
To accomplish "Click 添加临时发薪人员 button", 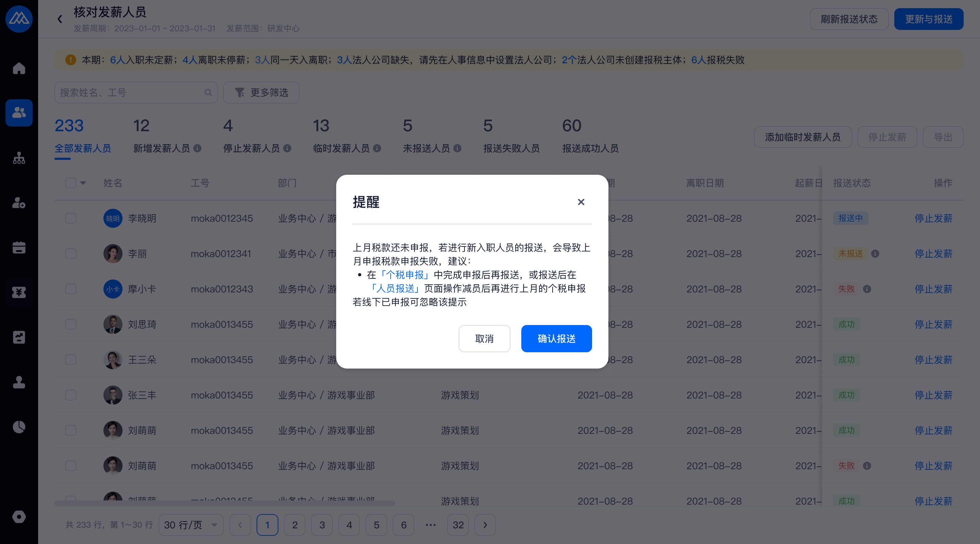I will [803, 137].
